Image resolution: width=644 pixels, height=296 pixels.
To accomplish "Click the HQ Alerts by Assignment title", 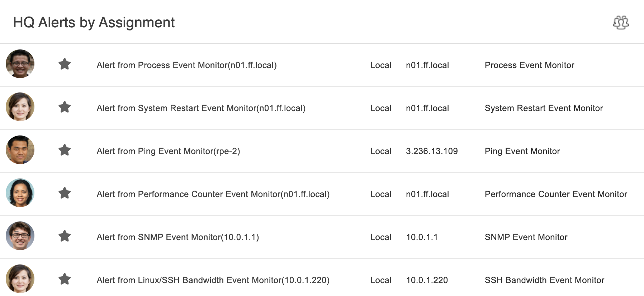I will pyautogui.click(x=94, y=23).
